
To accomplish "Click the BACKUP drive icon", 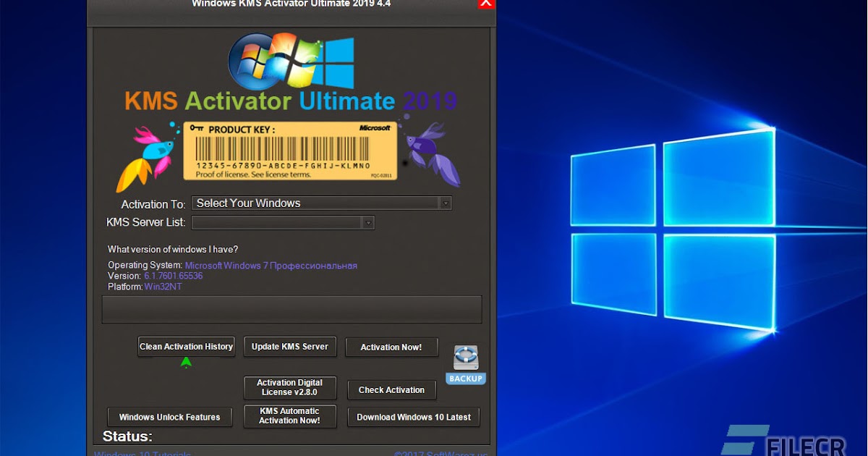I will [x=465, y=358].
